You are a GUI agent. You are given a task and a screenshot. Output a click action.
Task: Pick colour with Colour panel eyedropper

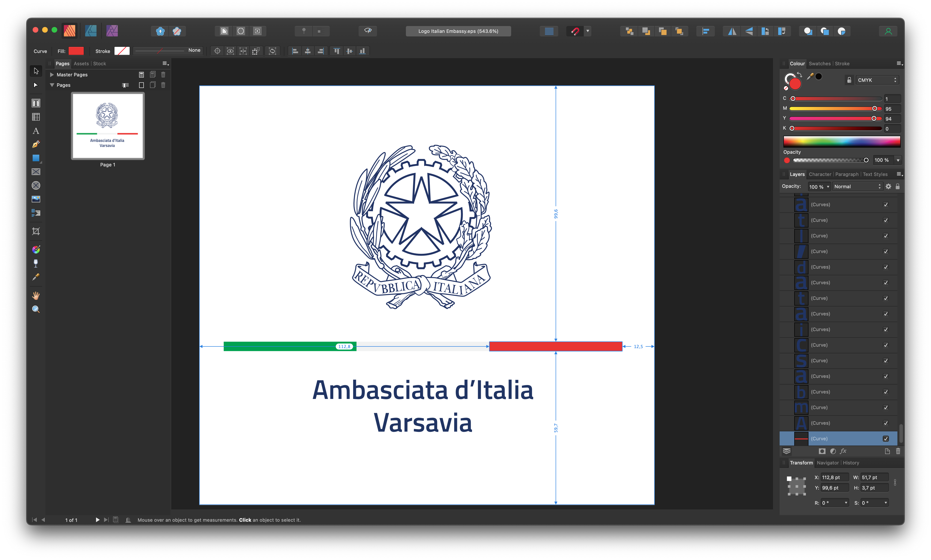810,77
